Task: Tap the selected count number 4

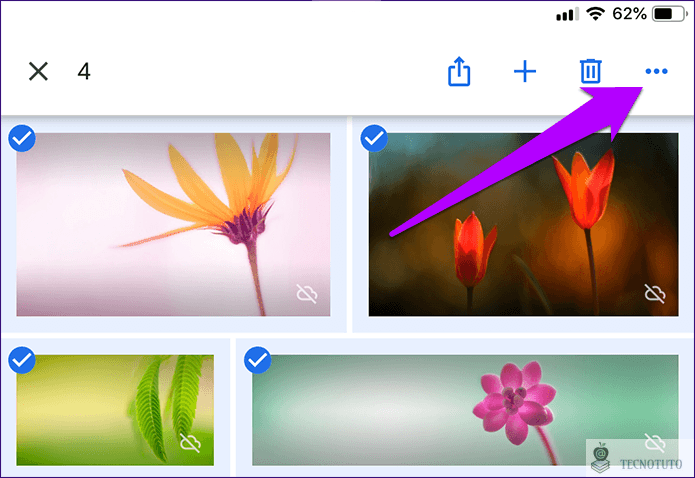Action: [x=84, y=71]
